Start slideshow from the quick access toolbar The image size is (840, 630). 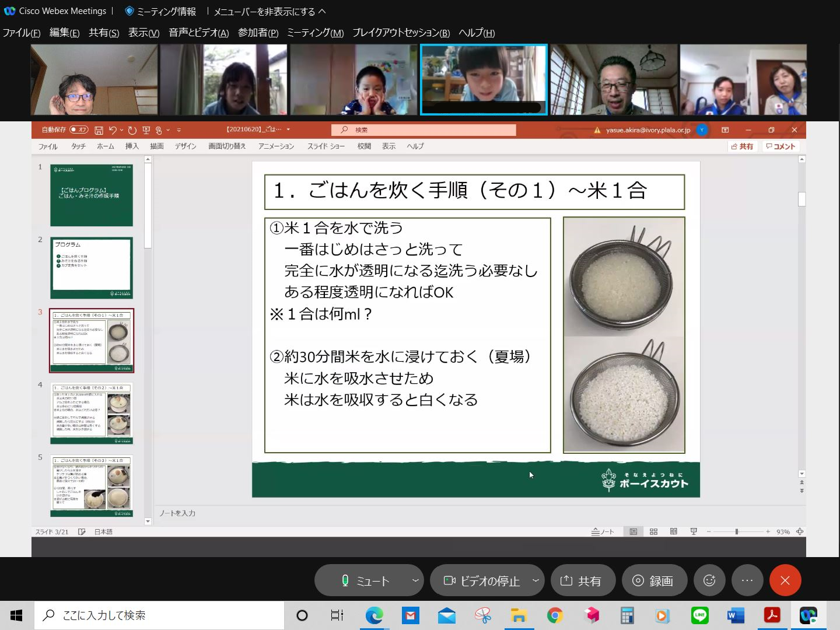[146, 130]
